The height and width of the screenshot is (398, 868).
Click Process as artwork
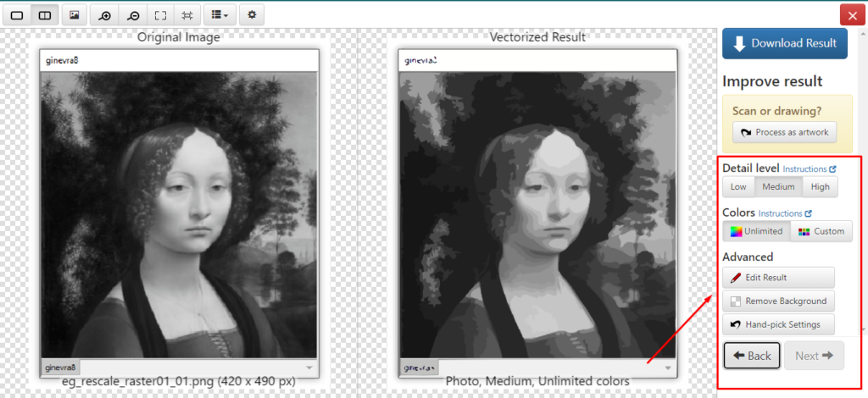784,132
